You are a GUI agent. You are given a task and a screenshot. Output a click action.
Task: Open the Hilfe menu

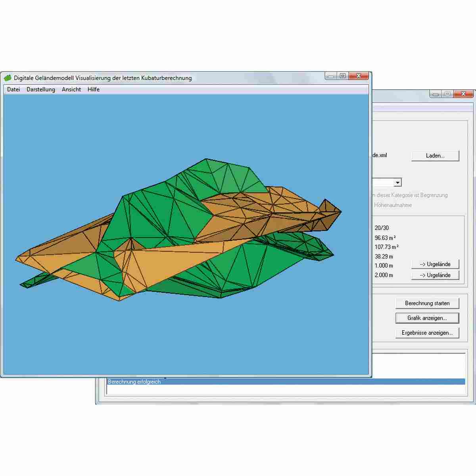click(x=94, y=90)
